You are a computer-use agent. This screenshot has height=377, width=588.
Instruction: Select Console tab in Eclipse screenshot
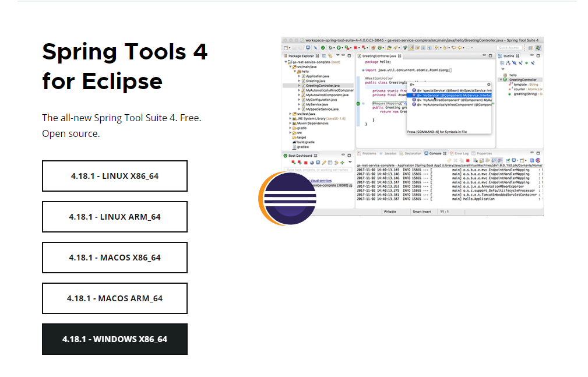pyautogui.click(x=435, y=153)
